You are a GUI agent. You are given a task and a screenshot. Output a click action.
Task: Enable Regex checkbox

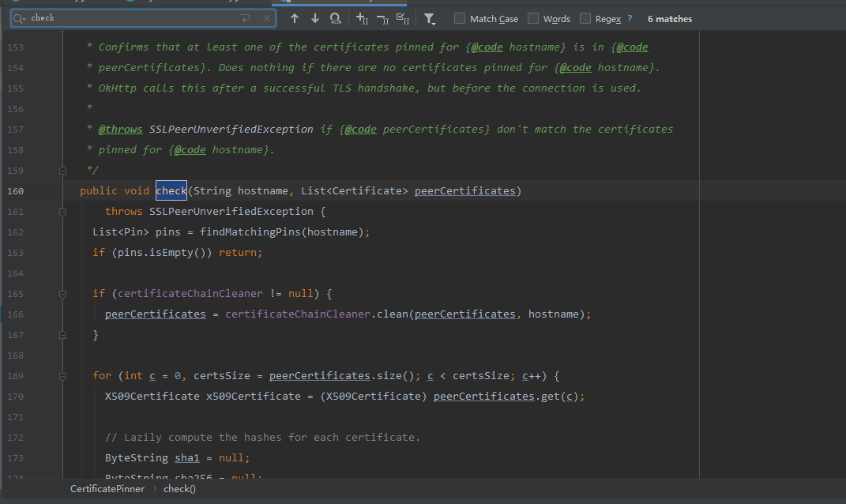click(x=585, y=18)
